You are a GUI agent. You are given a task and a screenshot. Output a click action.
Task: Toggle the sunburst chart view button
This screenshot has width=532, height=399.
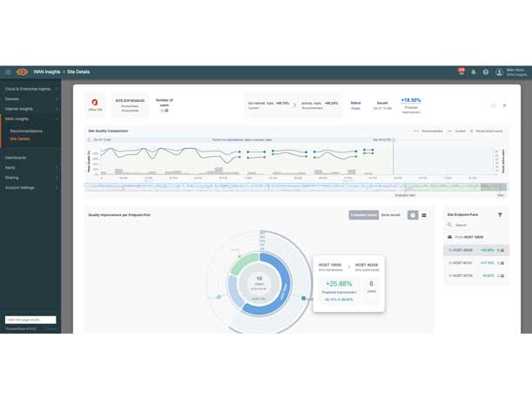point(413,215)
